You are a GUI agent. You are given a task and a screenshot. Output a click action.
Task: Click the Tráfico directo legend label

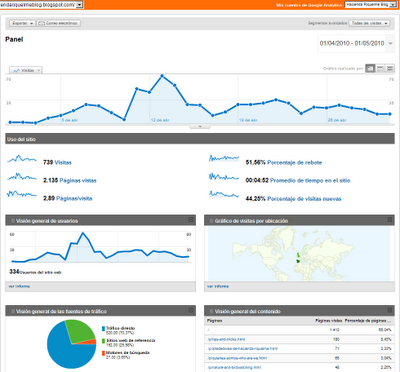click(121, 328)
